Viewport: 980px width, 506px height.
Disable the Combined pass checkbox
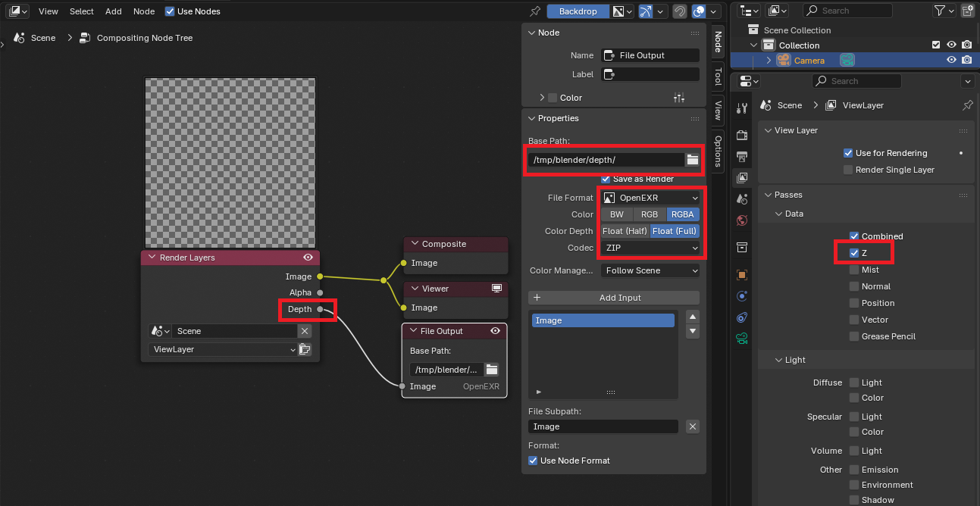click(855, 236)
